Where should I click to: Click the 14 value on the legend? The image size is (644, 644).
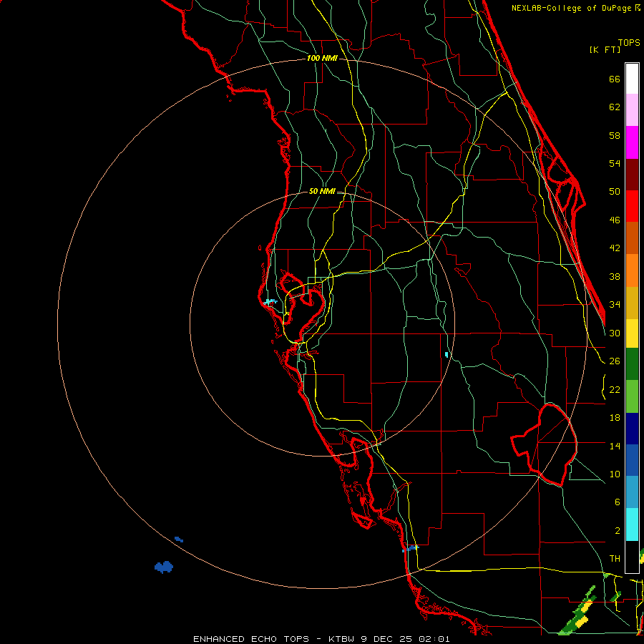click(x=615, y=446)
